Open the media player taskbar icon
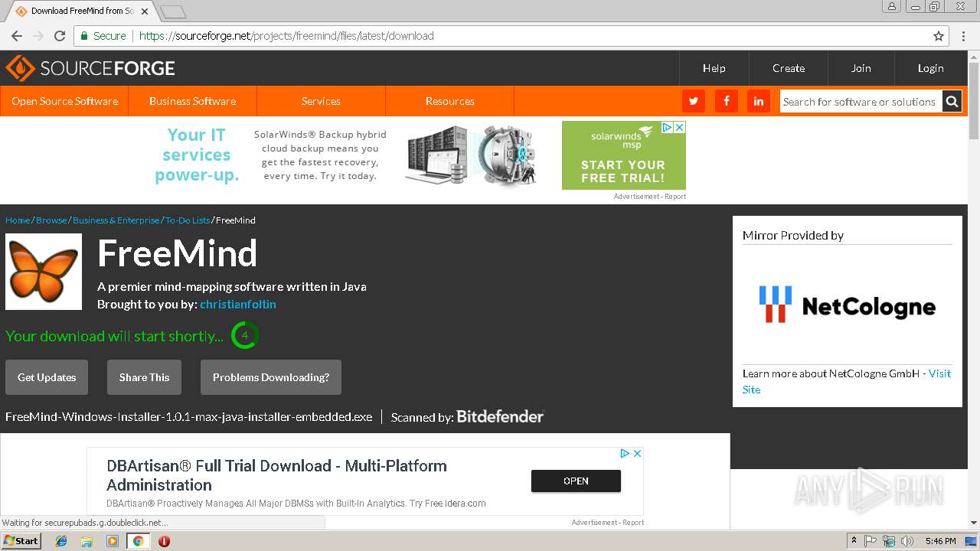Screen dimensions: 980x551 113,541
